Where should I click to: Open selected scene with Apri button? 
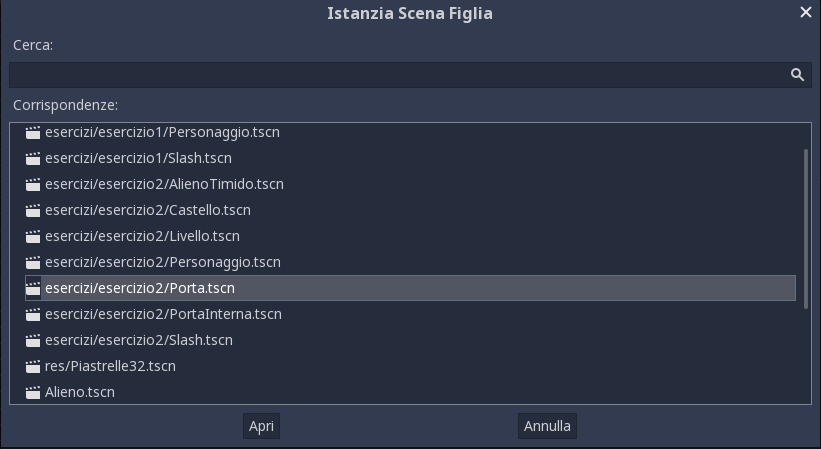(261, 426)
